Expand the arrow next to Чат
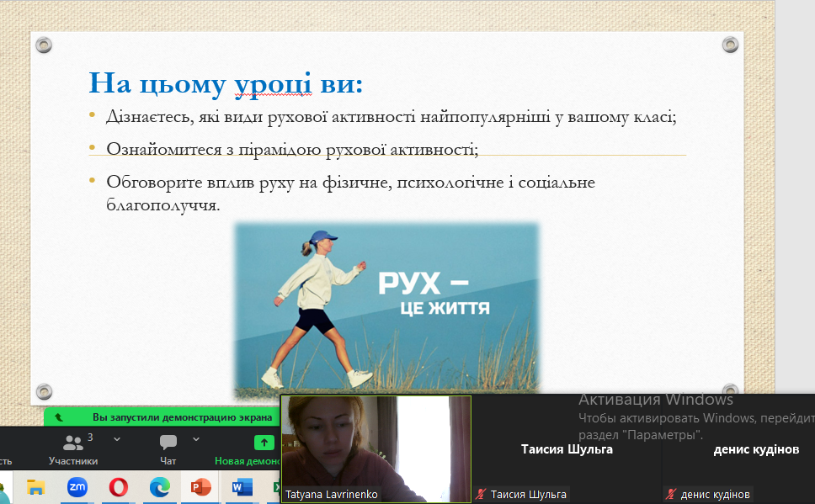 [196, 439]
